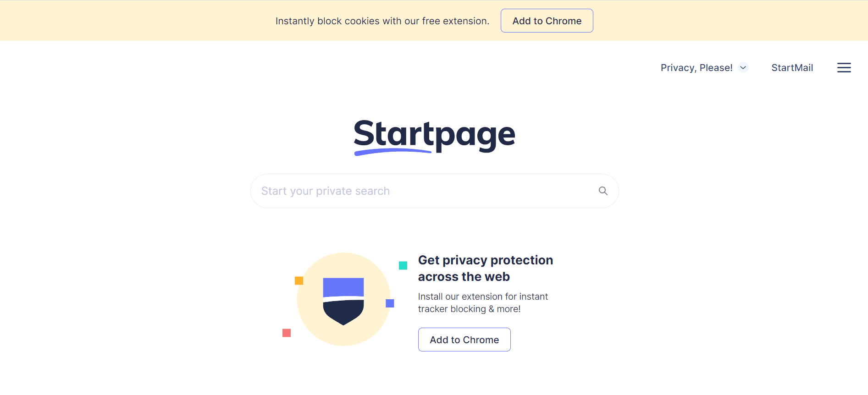
Task: Click the Get privacy protection heading
Action: [x=485, y=268]
